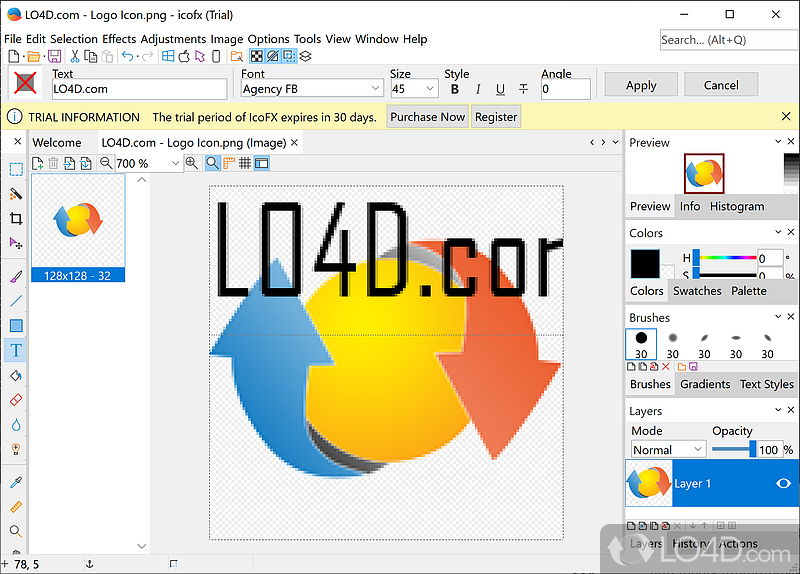Select the rectangular selection tool

pos(16,169)
